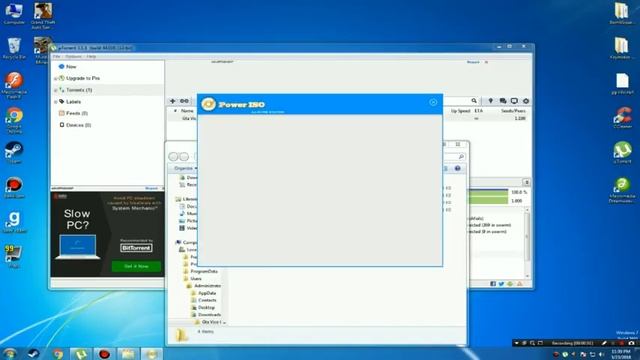Sort torrents by the Seeds/Peers column
Image resolution: width=640 pixels, height=360 pixels.
click(513, 111)
